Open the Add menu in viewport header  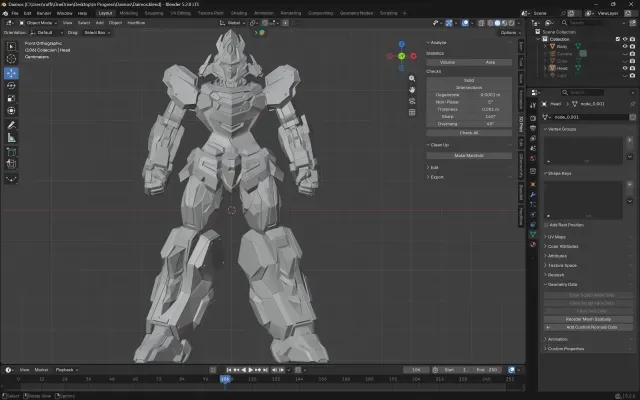coord(100,23)
